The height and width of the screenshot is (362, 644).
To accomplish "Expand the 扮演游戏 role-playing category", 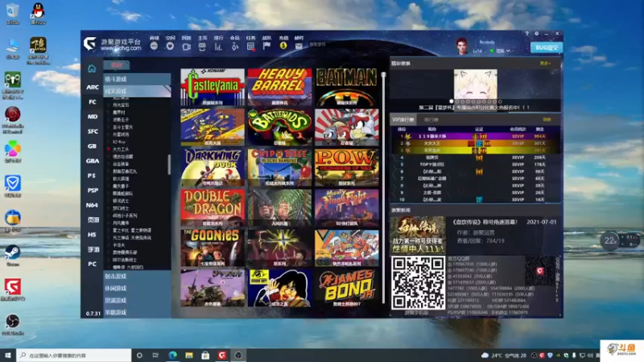I will (x=137, y=300).
